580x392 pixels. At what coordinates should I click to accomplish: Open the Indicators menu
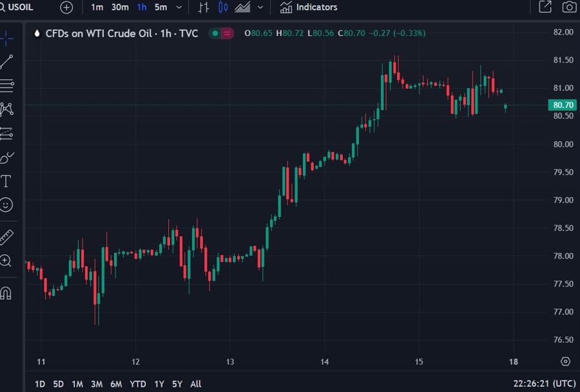pyautogui.click(x=309, y=7)
